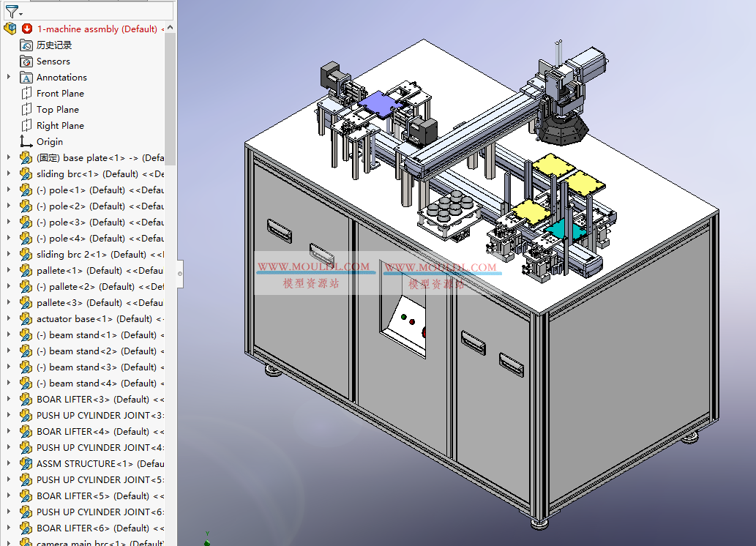Click the 1-machine assmbly root assembly icon
Viewport: 756px width, 546px height.
pyautogui.click(x=10, y=29)
